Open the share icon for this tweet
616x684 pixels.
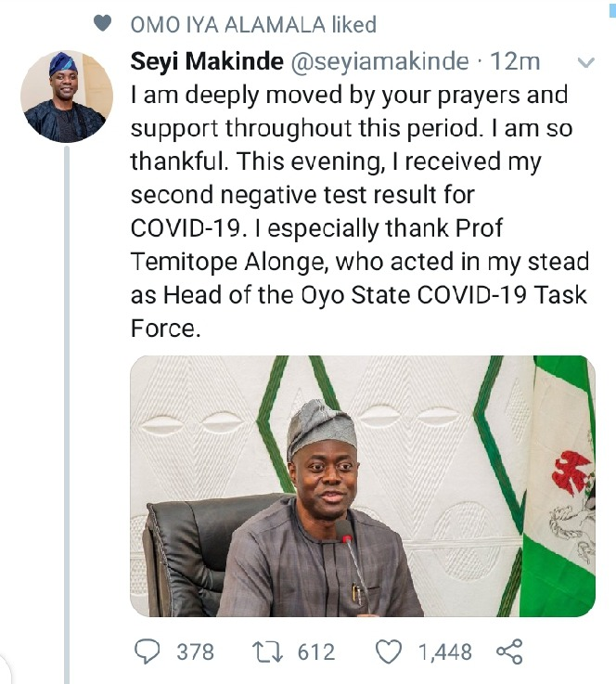[x=509, y=652]
